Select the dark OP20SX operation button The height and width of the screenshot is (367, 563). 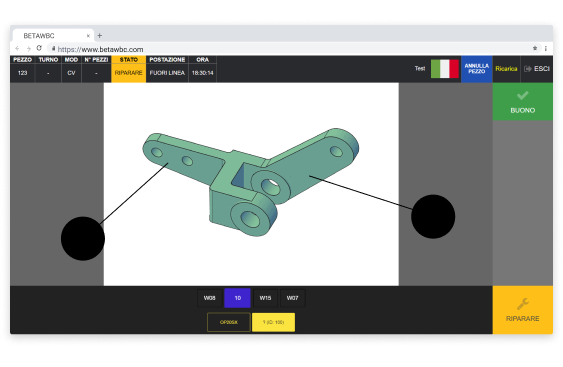[229, 322]
